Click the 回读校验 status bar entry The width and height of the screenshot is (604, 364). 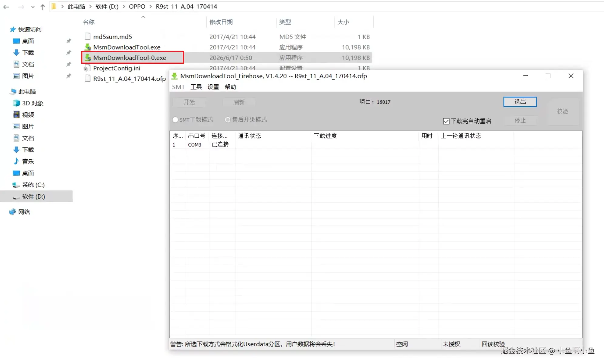click(493, 344)
